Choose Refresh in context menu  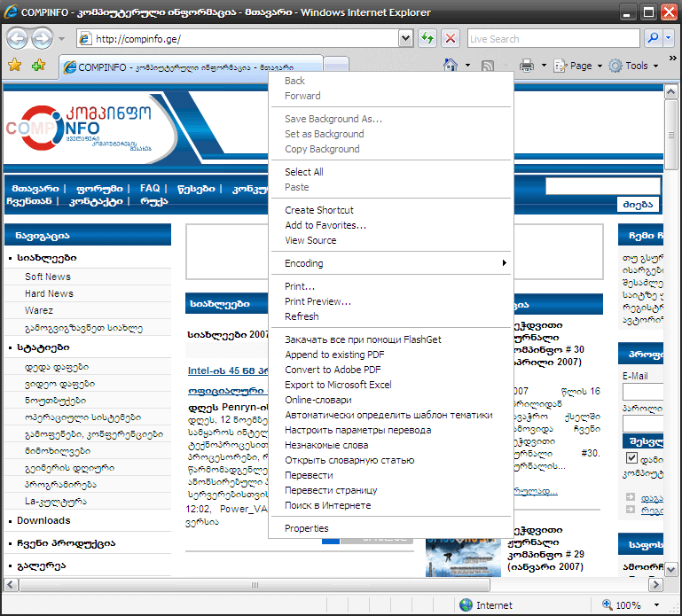coord(302,316)
